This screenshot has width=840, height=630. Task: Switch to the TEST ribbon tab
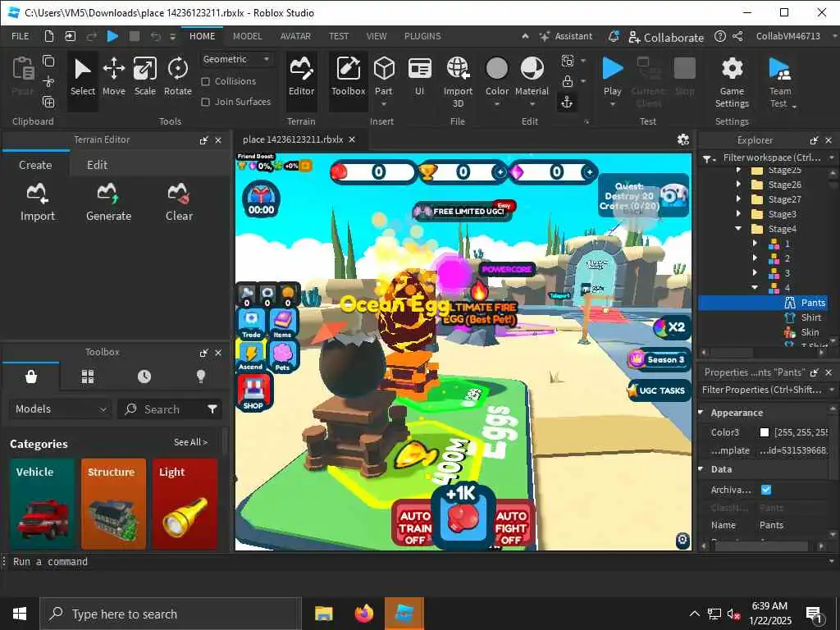(339, 36)
